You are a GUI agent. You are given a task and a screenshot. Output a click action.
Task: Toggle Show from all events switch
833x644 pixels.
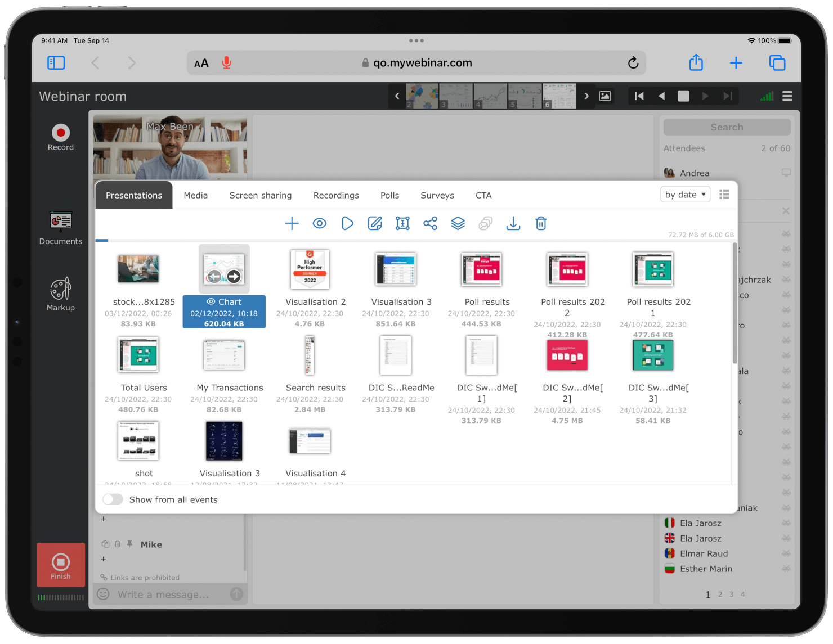113,499
